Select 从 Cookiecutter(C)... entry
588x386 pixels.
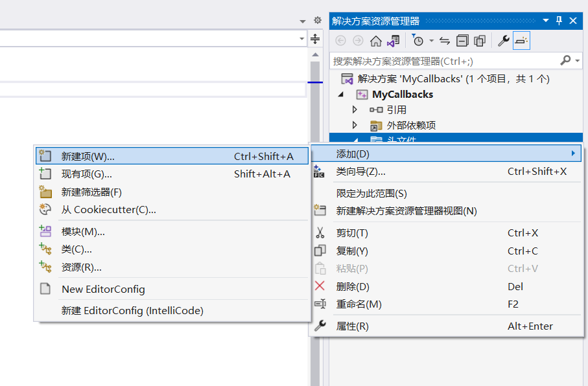point(172,209)
